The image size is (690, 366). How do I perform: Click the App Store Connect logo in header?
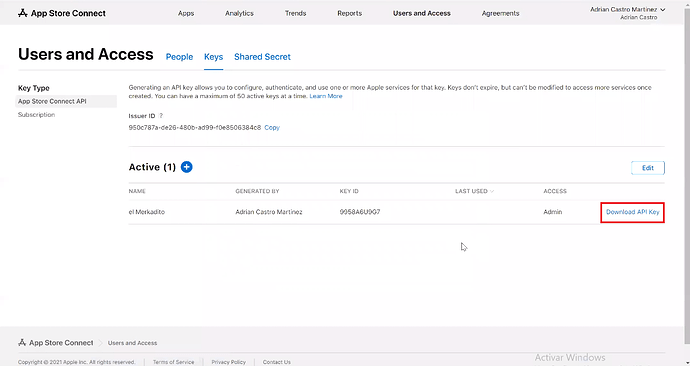click(x=62, y=13)
